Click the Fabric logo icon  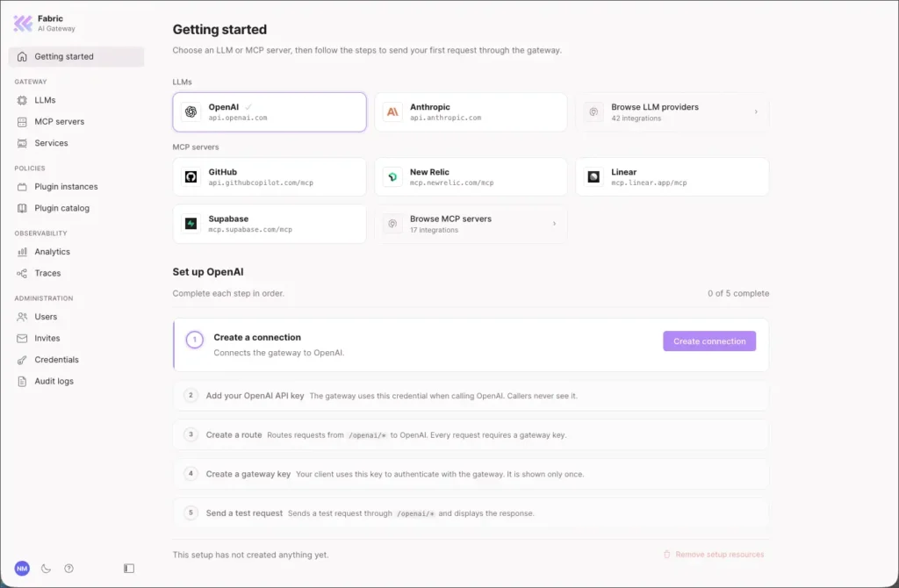tap(23, 24)
